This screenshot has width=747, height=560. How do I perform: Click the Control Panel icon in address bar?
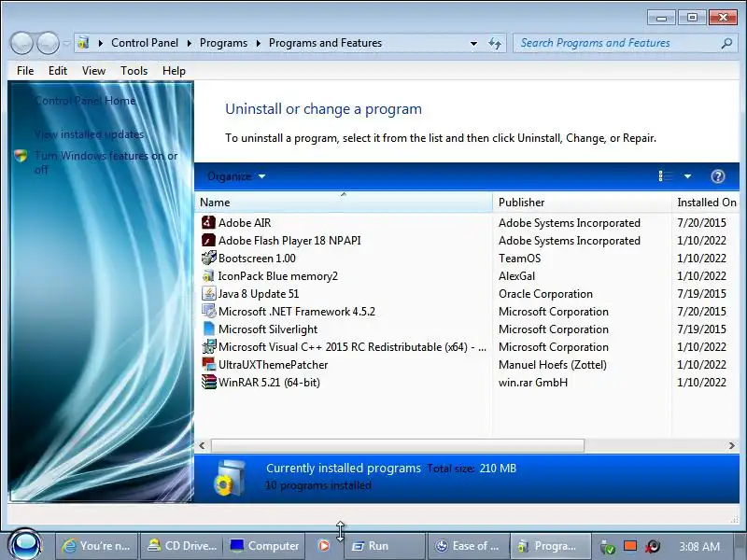pos(83,43)
